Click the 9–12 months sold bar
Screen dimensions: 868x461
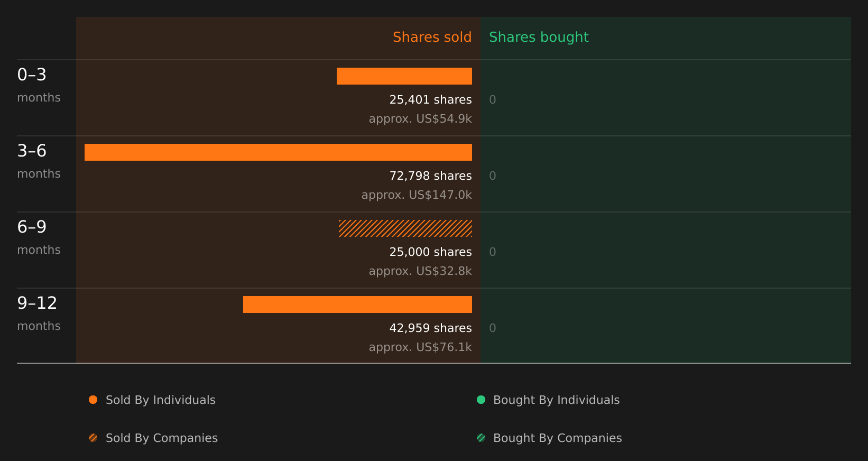coord(357,305)
